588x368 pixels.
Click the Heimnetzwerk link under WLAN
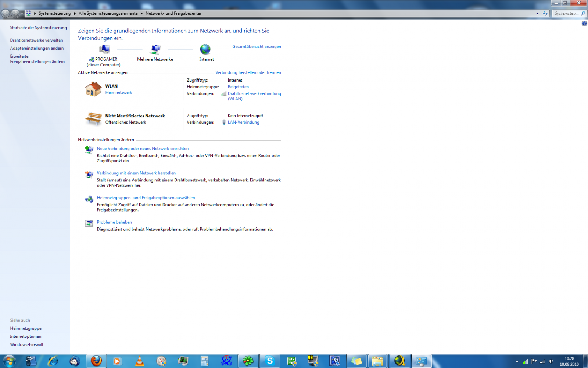click(118, 92)
